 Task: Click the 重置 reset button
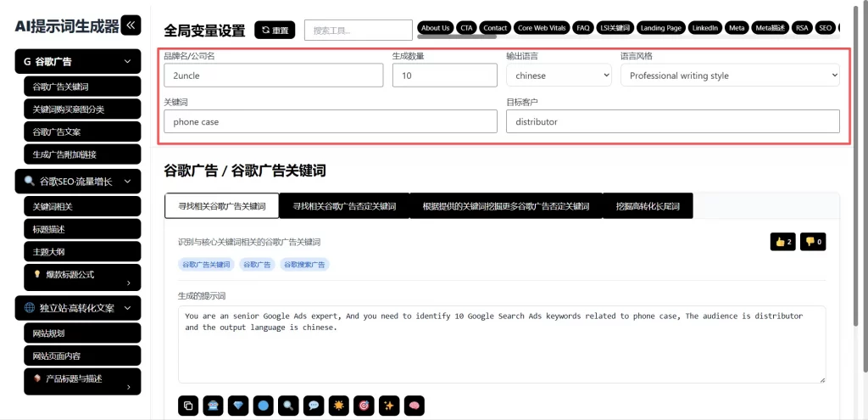coord(275,31)
